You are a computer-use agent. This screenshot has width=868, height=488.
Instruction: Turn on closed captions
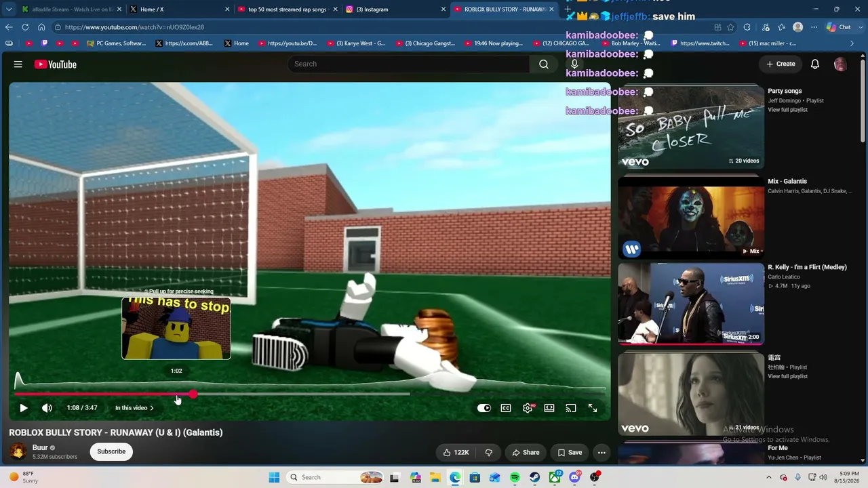tap(506, 408)
